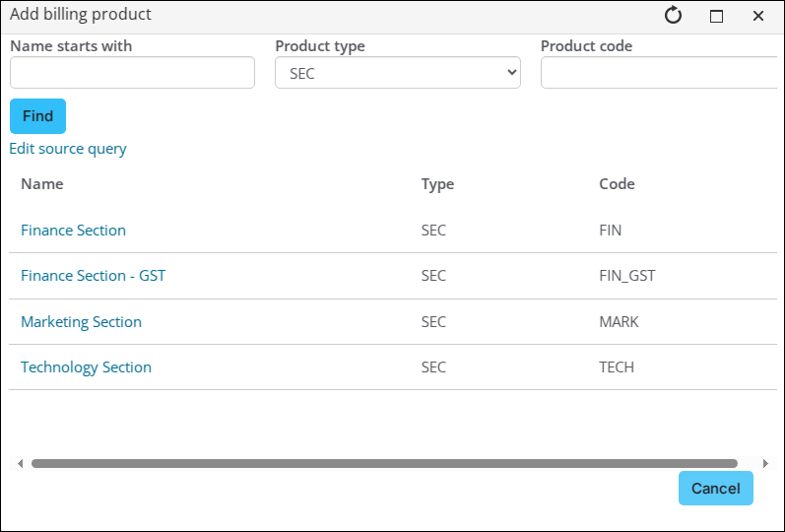Open the Edit source query link
This screenshot has width=785, height=532.
coord(68,149)
